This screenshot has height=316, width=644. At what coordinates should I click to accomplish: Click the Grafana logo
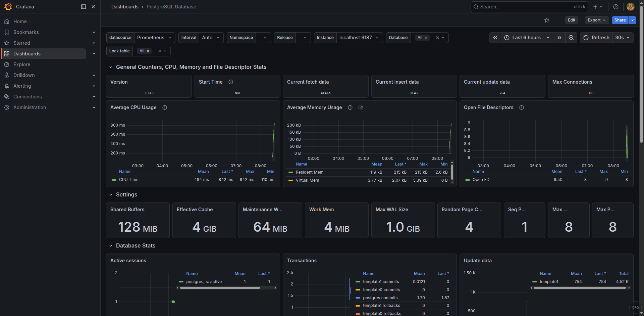pos(8,6)
